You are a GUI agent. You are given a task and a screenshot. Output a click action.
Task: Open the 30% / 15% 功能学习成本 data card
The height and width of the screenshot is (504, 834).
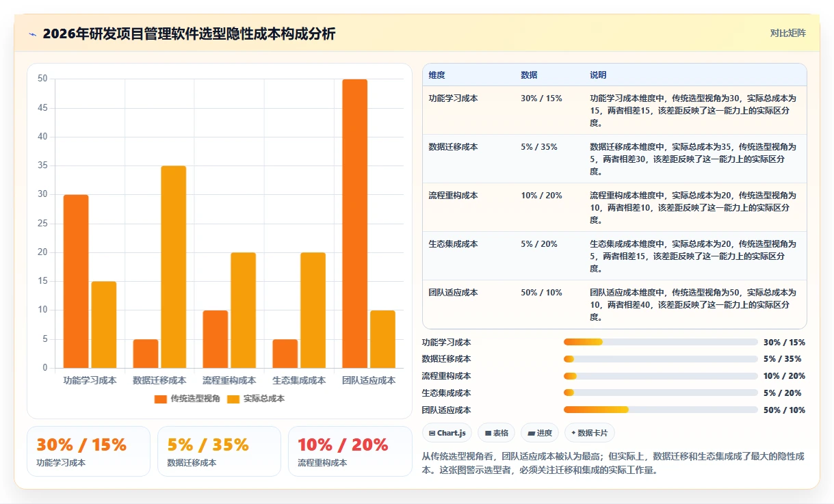88,451
